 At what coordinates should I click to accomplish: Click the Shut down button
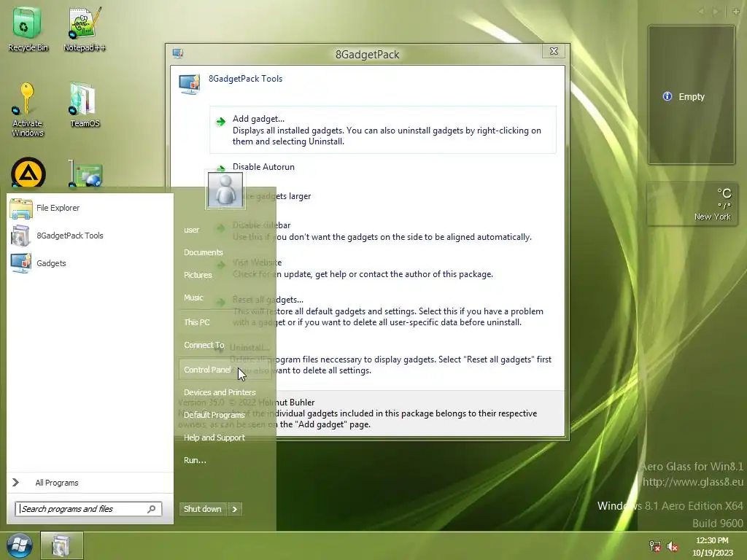[203, 509]
